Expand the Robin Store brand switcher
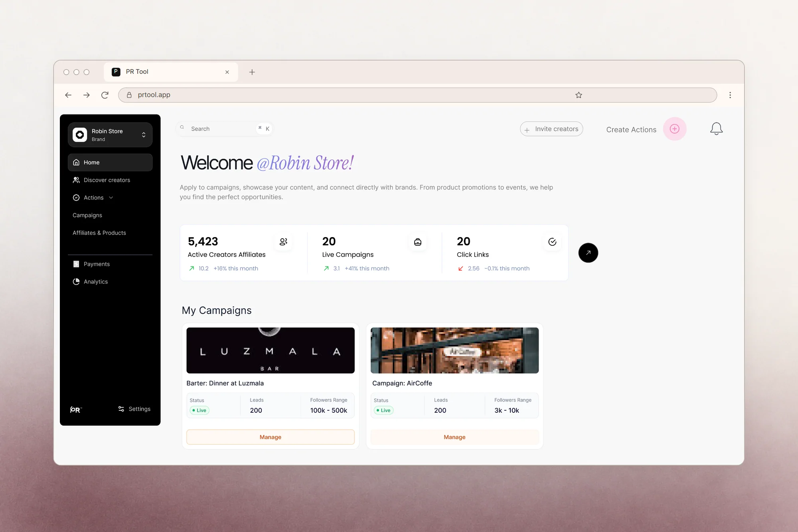798x532 pixels. coord(144,135)
